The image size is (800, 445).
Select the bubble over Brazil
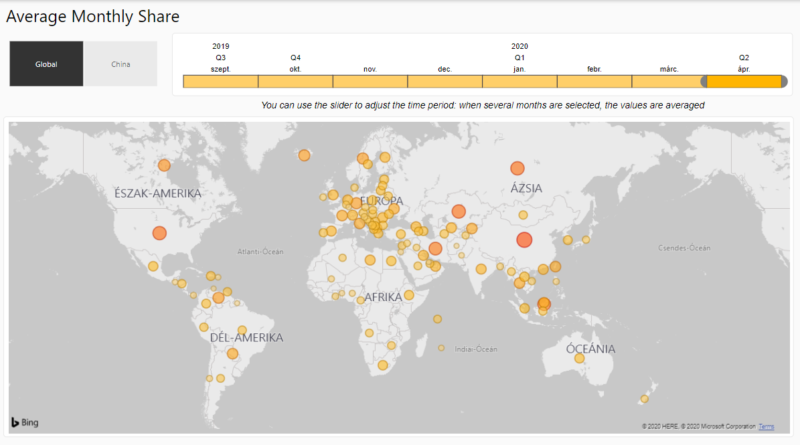[x=233, y=353]
